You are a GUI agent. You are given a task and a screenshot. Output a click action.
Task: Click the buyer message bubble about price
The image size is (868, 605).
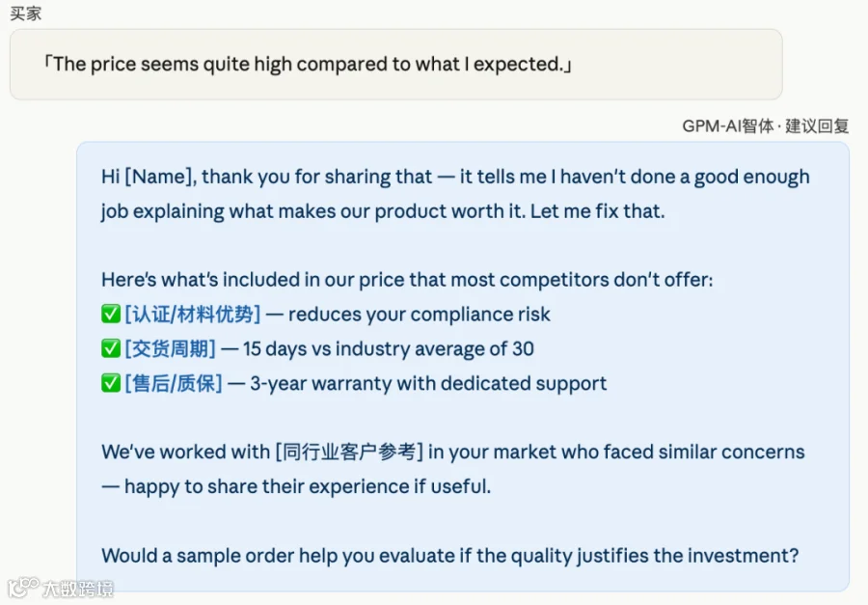(395, 65)
